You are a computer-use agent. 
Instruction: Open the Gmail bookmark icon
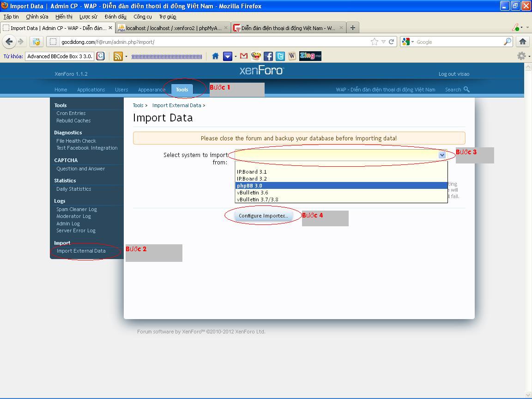[244, 56]
